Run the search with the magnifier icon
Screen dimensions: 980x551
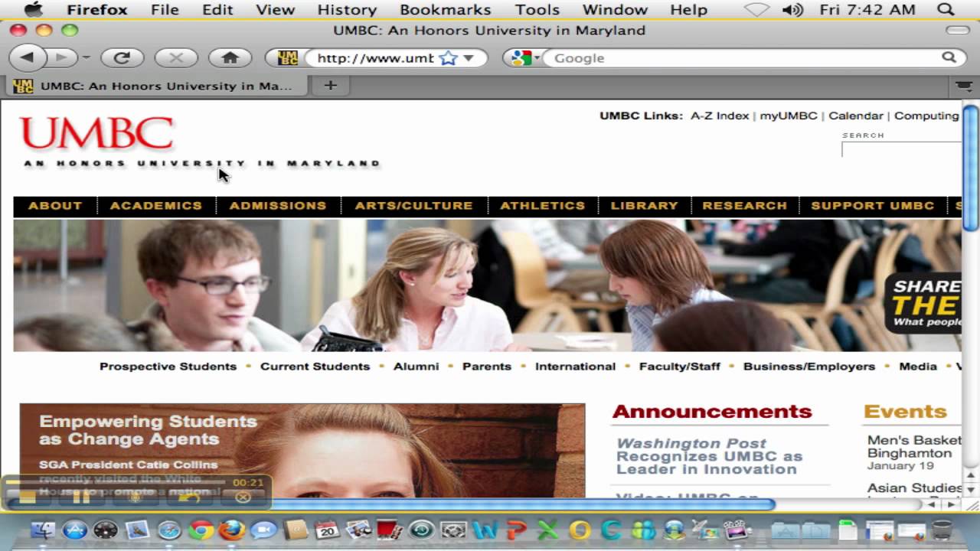click(x=949, y=57)
